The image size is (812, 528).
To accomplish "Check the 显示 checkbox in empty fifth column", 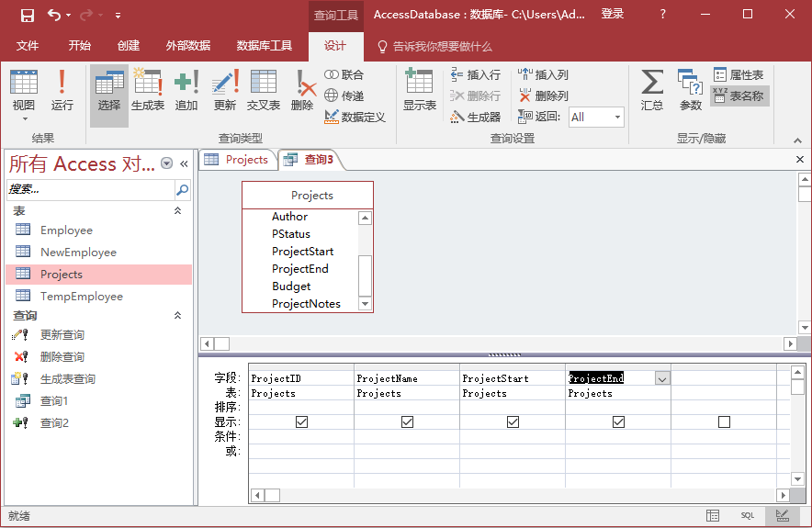I will coord(724,422).
